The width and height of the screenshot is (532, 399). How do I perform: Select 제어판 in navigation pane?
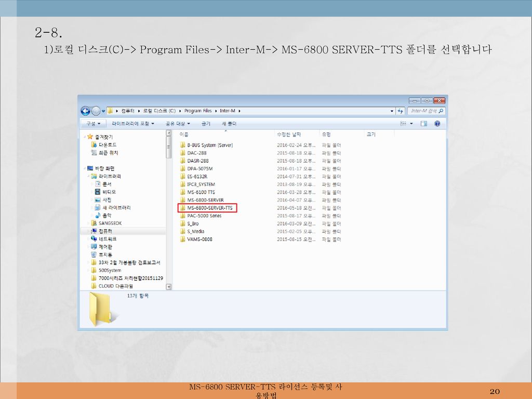pos(105,247)
